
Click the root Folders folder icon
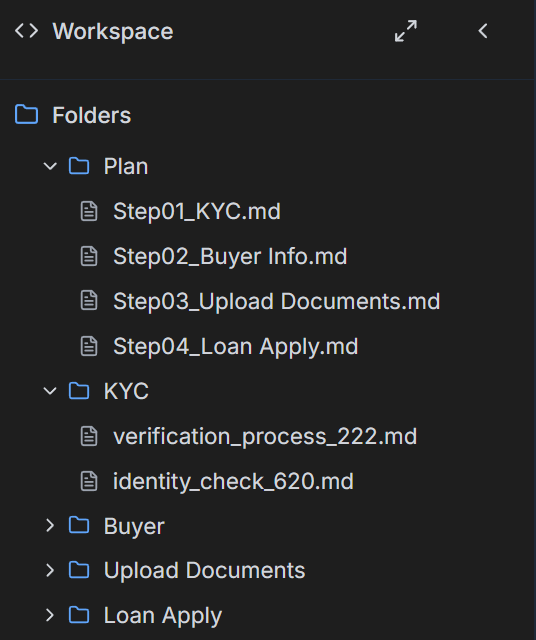coord(27,114)
